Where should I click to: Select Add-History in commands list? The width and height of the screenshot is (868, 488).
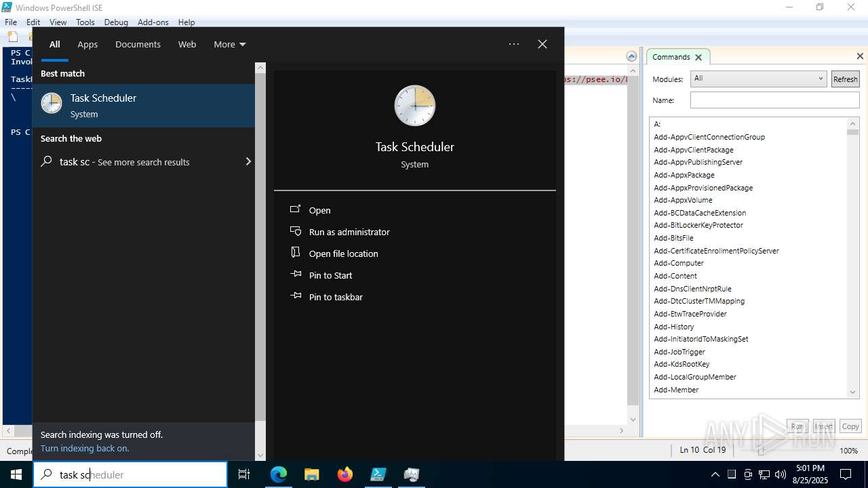[674, 327]
